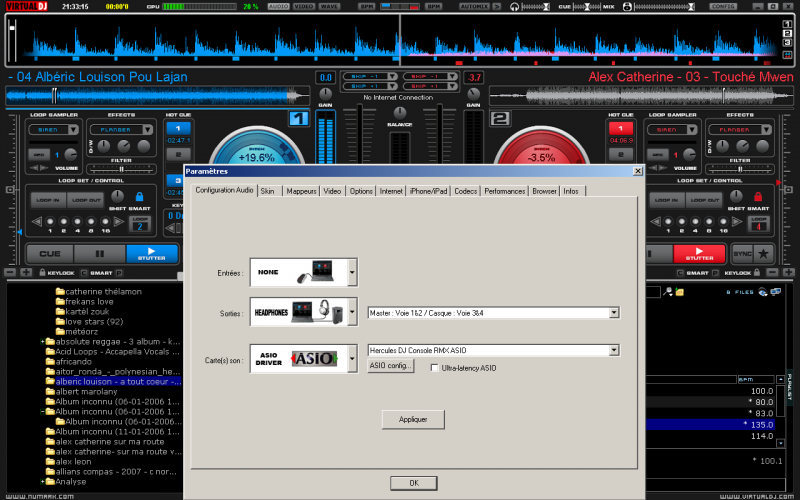Expand the Hercules DJ Console RMX ASIO list
800x500 pixels.
pyautogui.click(x=613, y=350)
